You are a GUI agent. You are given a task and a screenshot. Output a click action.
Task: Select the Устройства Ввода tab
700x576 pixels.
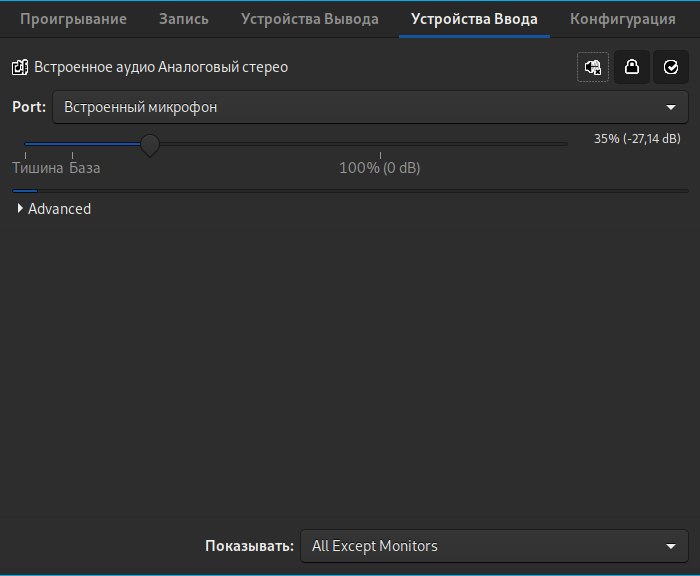point(474,19)
